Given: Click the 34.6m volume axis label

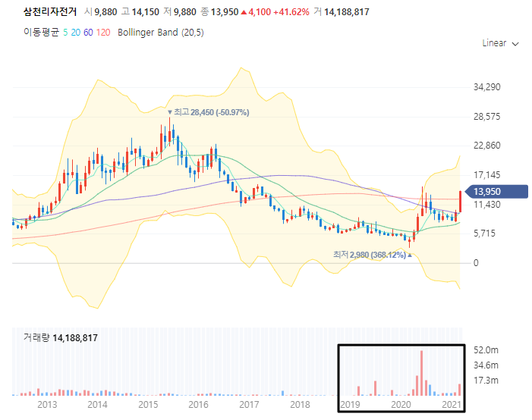Looking at the screenshot, I should (486, 365).
